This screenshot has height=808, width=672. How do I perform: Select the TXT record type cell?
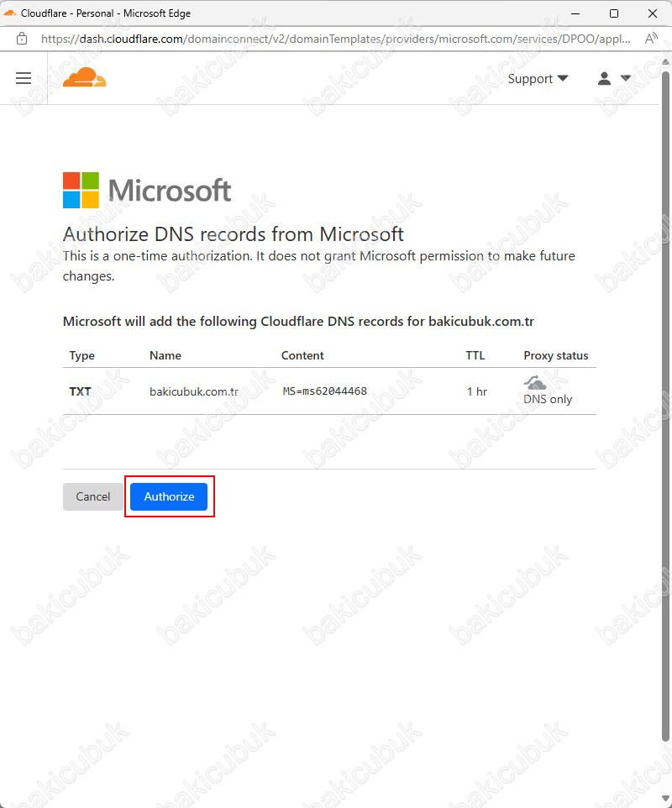point(80,391)
